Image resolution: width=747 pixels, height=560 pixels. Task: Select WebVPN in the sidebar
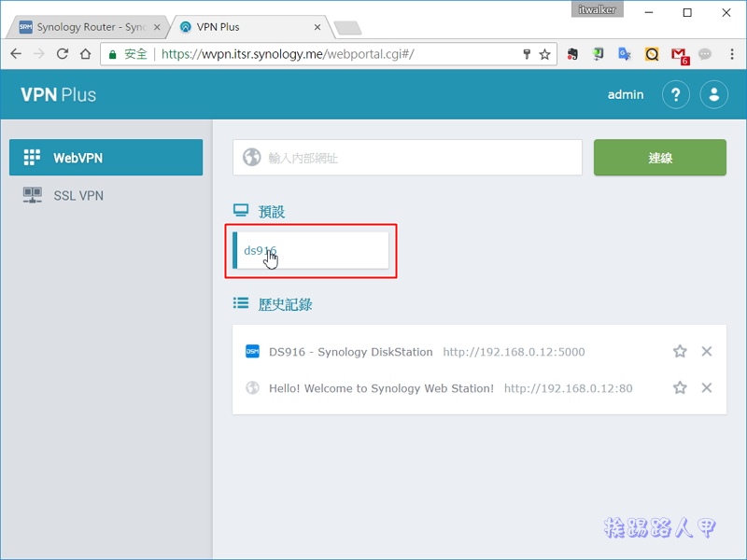[x=106, y=157]
